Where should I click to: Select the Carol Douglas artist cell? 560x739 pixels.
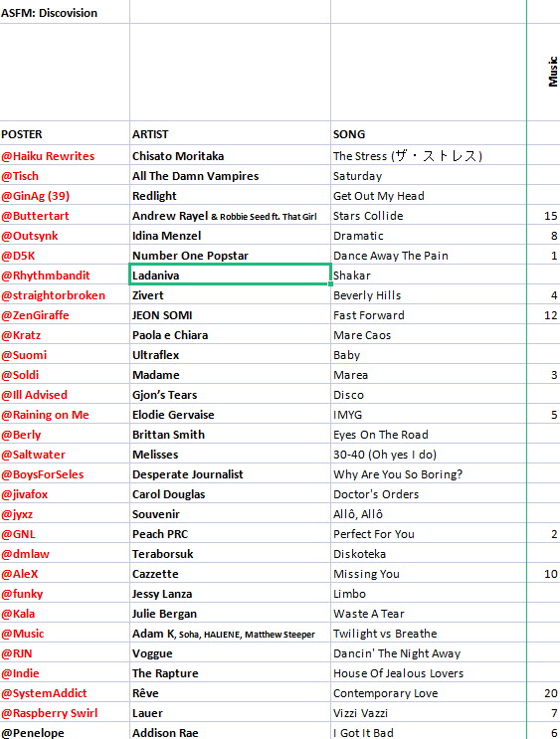pyautogui.click(x=230, y=494)
